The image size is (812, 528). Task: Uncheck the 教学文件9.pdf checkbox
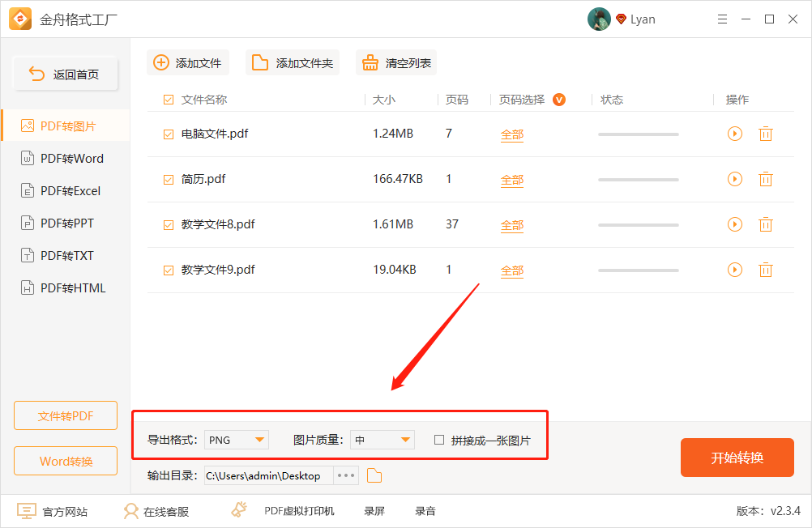[x=169, y=270]
